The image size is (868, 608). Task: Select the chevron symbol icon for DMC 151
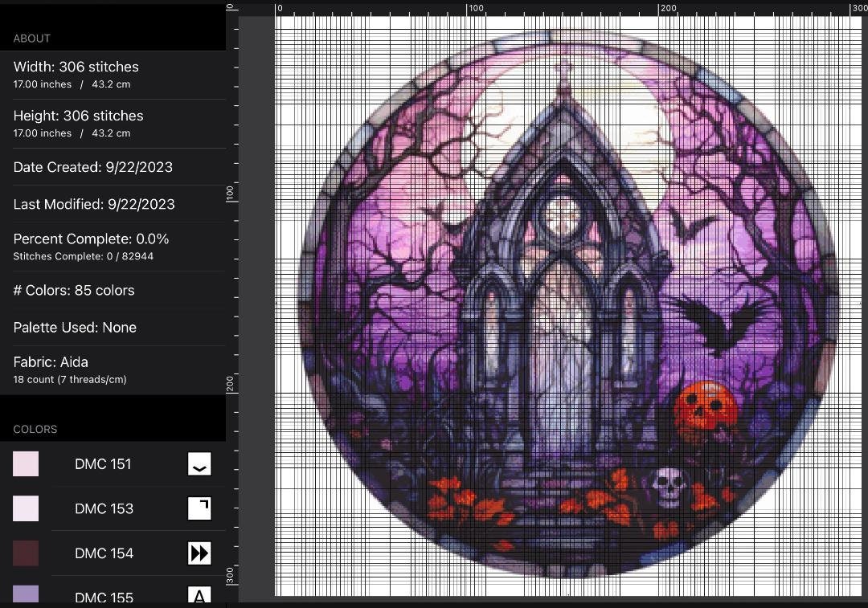click(x=199, y=463)
